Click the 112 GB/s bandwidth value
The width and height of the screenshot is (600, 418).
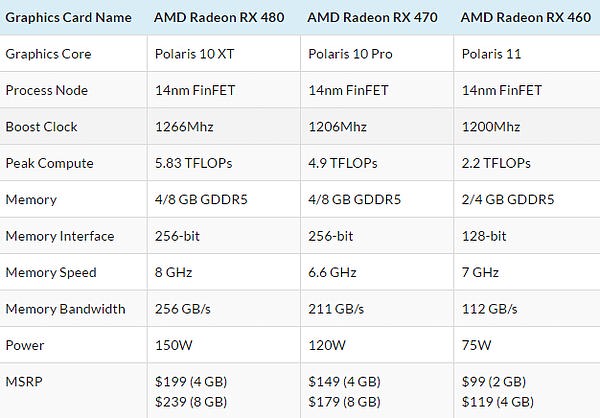(x=489, y=309)
